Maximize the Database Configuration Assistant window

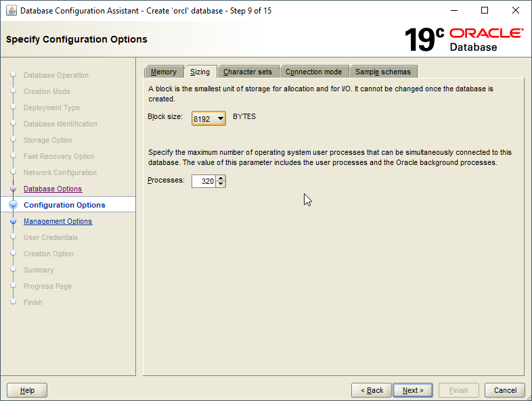(x=485, y=11)
